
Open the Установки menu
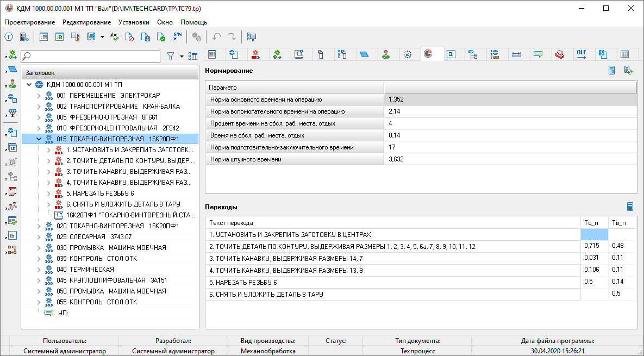point(134,22)
